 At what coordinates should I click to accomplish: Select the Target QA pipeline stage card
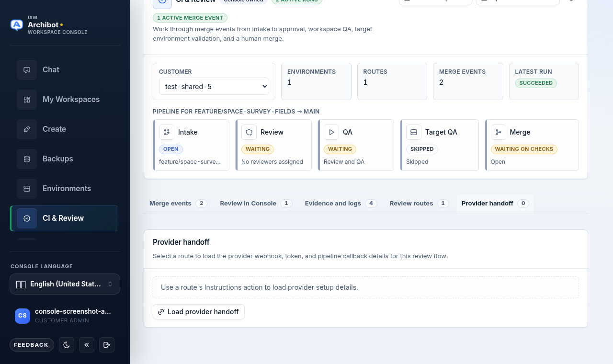pos(439,145)
